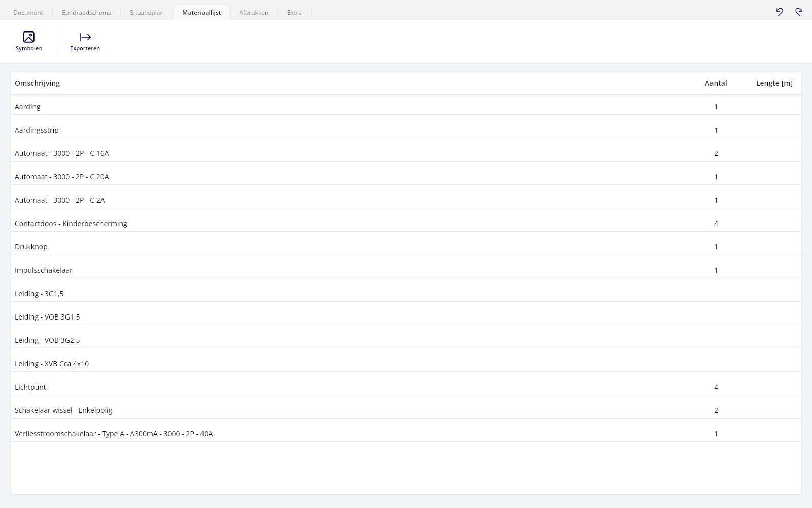Click the Aantal column header

click(x=716, y=83)
